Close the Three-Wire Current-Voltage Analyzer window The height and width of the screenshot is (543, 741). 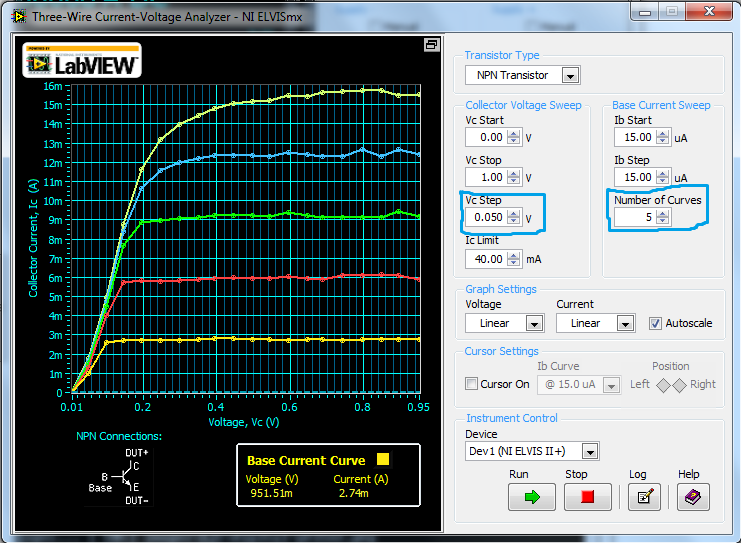(x=709, y=11)
